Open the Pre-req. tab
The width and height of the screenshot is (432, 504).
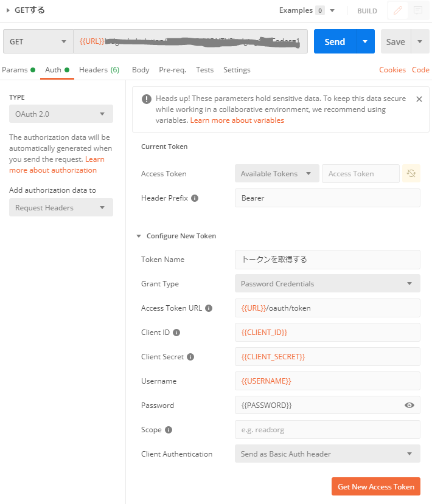(172, 70)
